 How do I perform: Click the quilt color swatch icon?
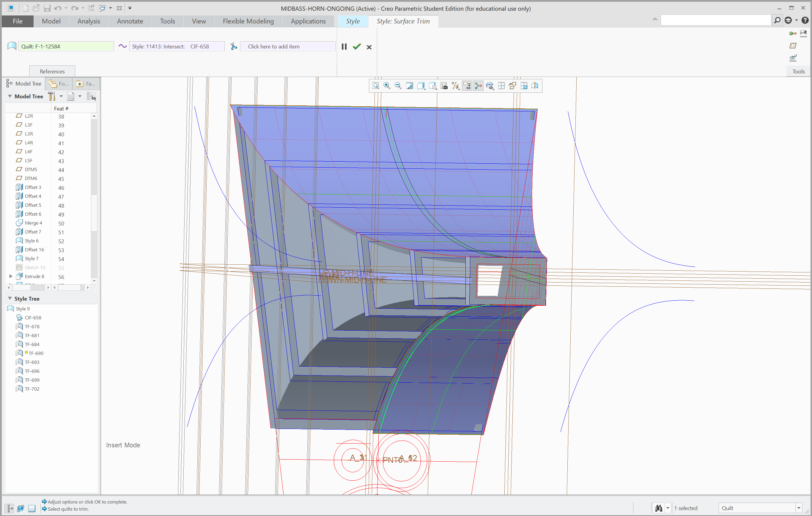pyautogui.click(x=12, y=46)
